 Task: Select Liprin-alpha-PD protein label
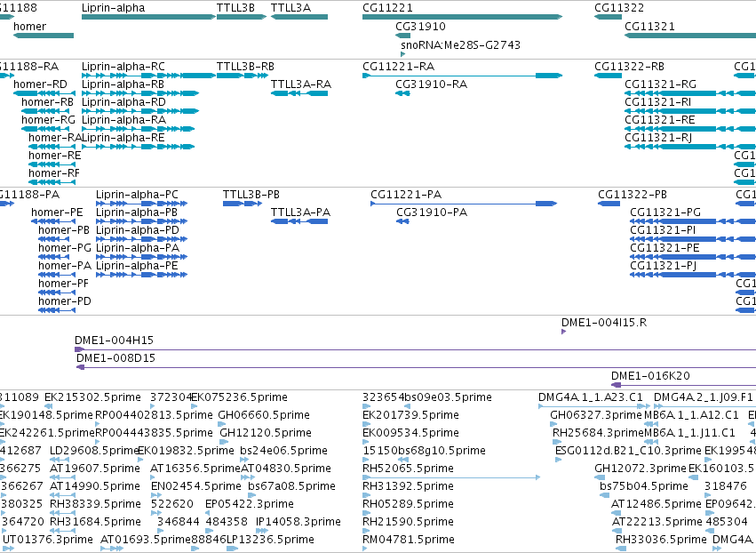[x=138, y=230]
